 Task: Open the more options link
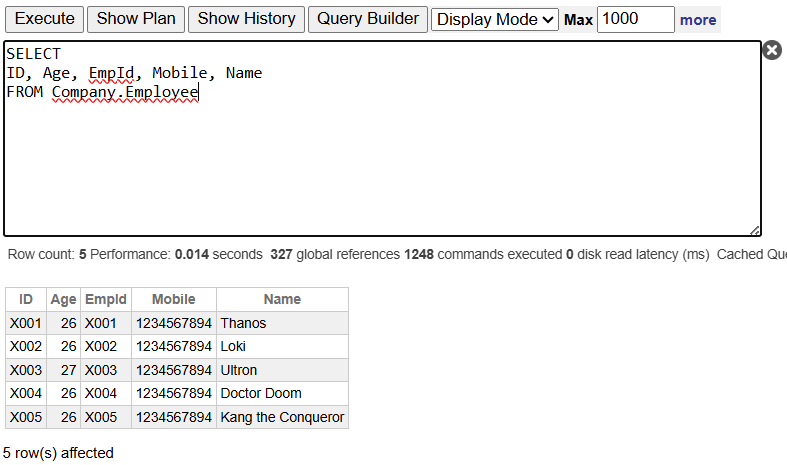(x=698, y=20)
